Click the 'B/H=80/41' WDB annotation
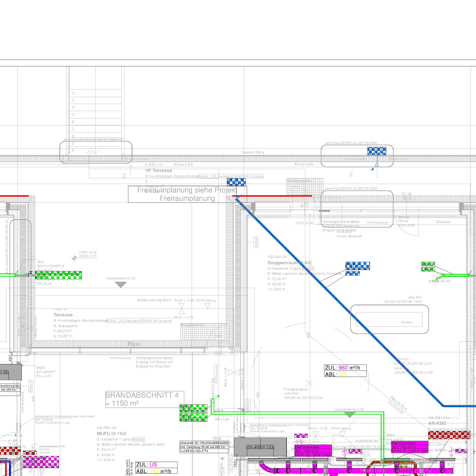The image size is (476, 476). (x=46, y=372)
